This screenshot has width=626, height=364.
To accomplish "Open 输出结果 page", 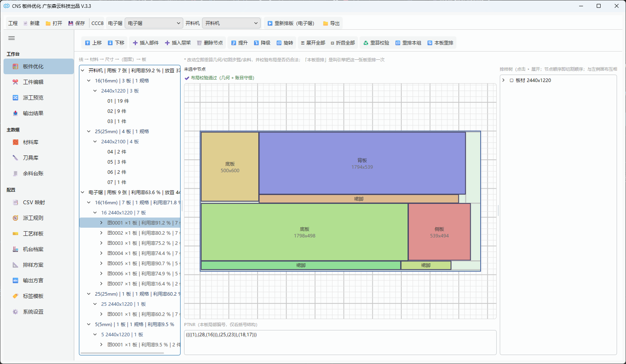I will [x=39, y=113].
